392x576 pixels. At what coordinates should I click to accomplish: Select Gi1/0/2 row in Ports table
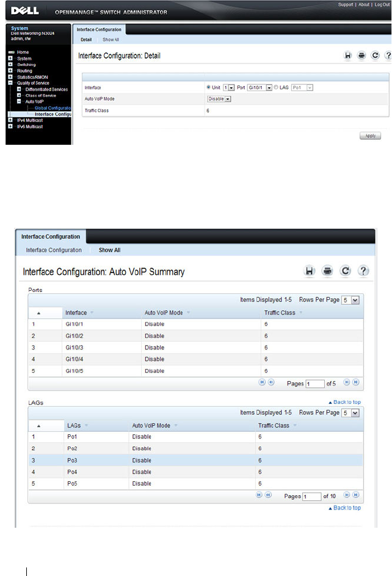196,336
